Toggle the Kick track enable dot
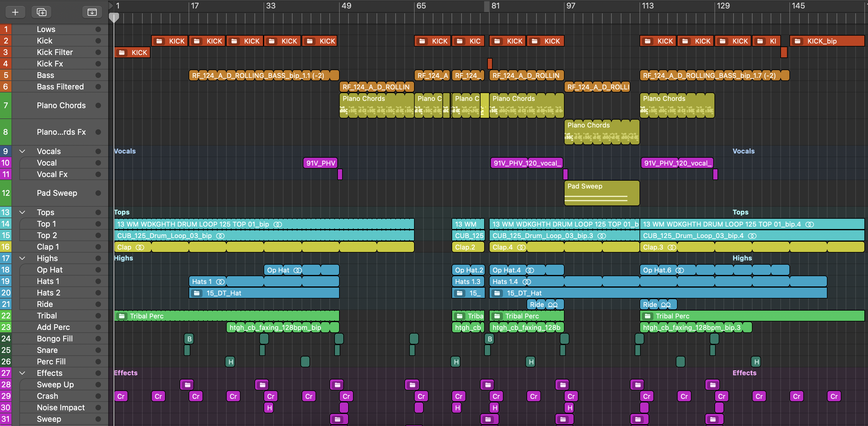This screenshot has height=426, width=868. click(x=98, y=41)
